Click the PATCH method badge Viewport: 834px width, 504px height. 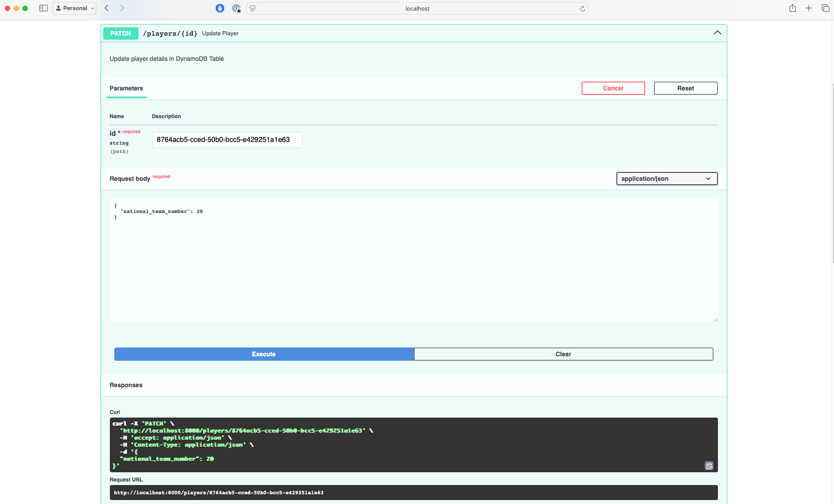pyautogui.click(x=120, y=34)
